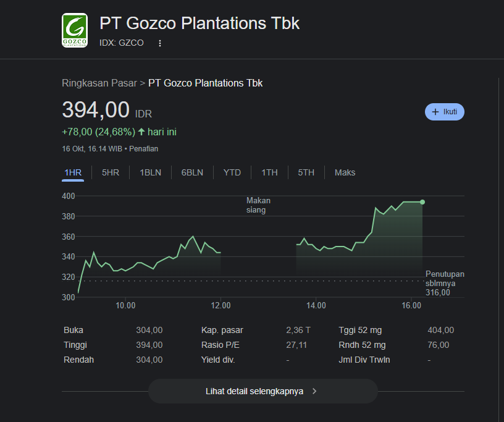Click the Gozco Plantations logo icon

click(x=75, y=30)
